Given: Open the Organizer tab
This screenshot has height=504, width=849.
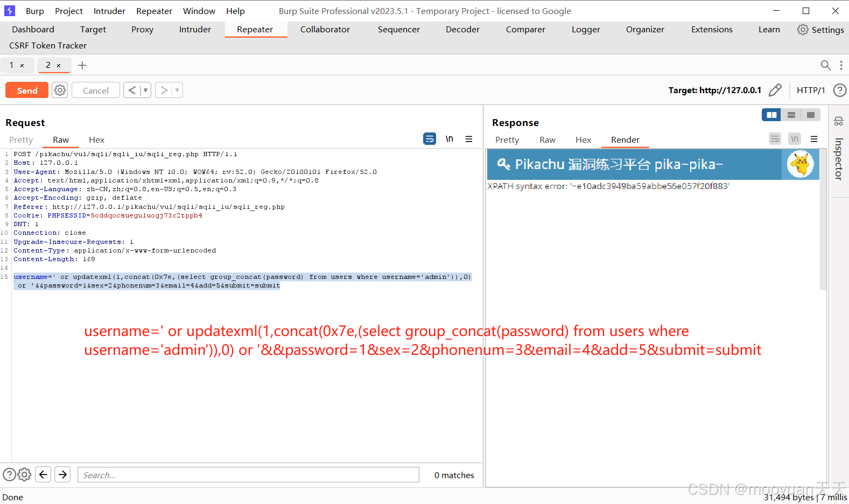Looking at the screenshot, I should click(645, 30).
